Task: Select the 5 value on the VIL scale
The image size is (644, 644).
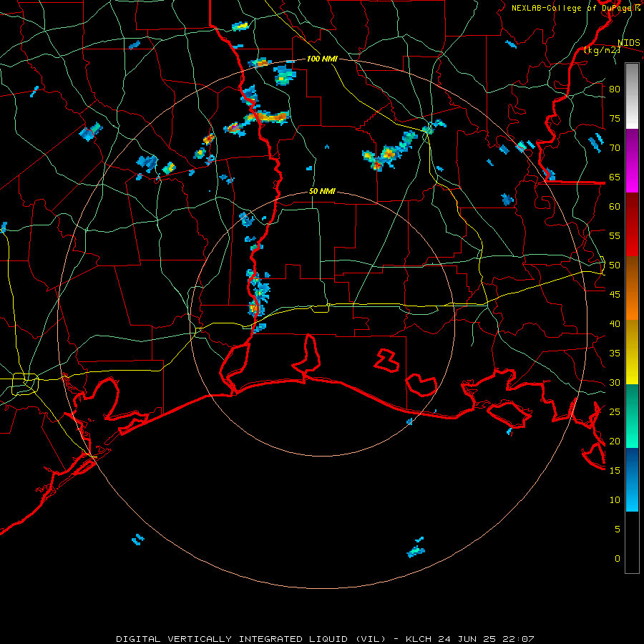Action: (617, 530)
